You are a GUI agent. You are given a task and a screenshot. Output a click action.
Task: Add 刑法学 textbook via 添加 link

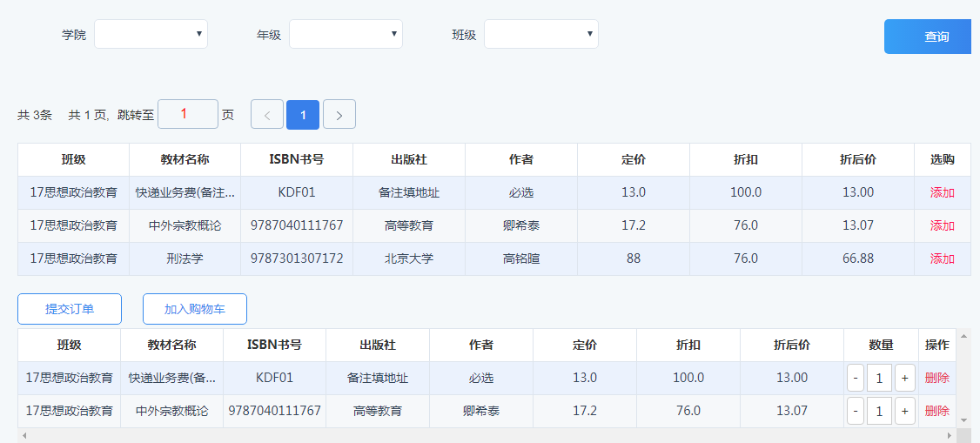(942, 258)
